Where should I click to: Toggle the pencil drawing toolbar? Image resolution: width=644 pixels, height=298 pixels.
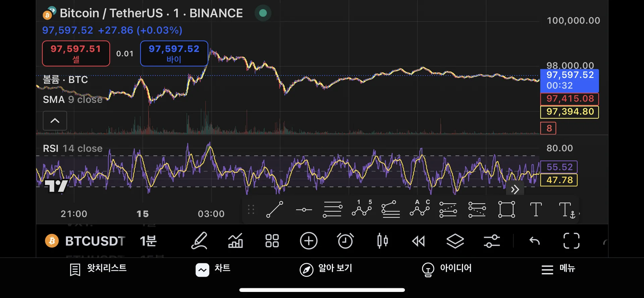click(199, 241)
